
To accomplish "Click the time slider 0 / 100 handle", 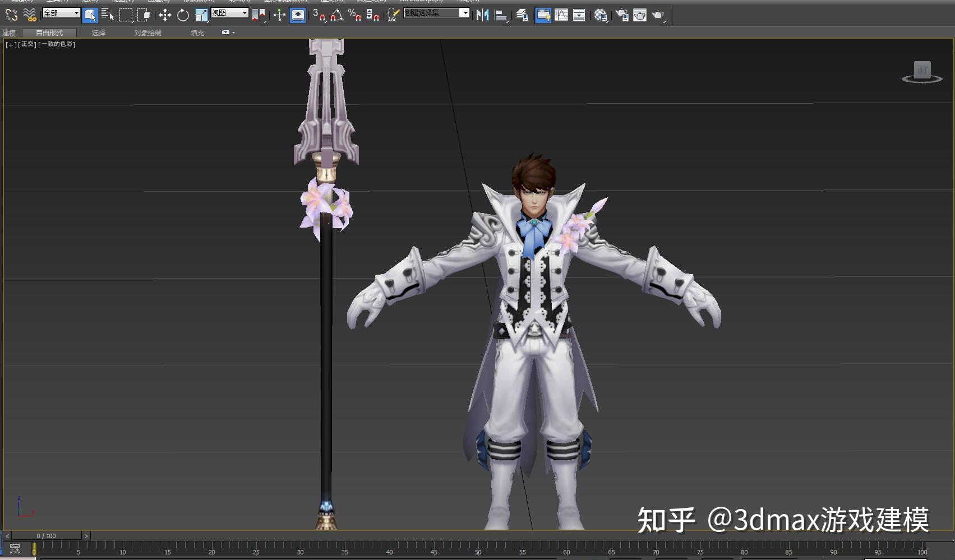I will point(47,536).
